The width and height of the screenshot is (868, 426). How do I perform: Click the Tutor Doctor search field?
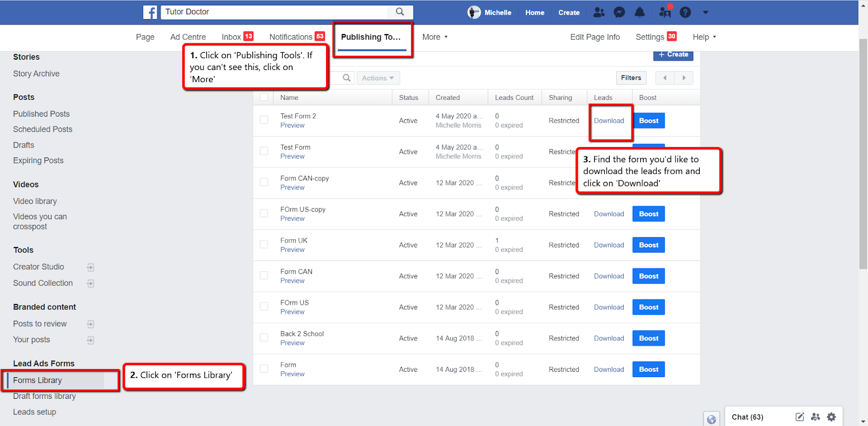click(275, 12)
